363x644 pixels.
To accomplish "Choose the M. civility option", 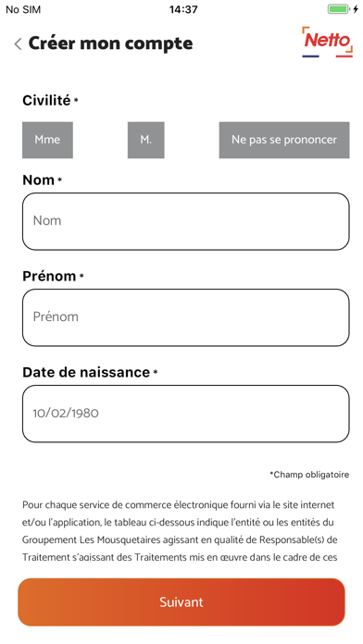I will 146,140.
